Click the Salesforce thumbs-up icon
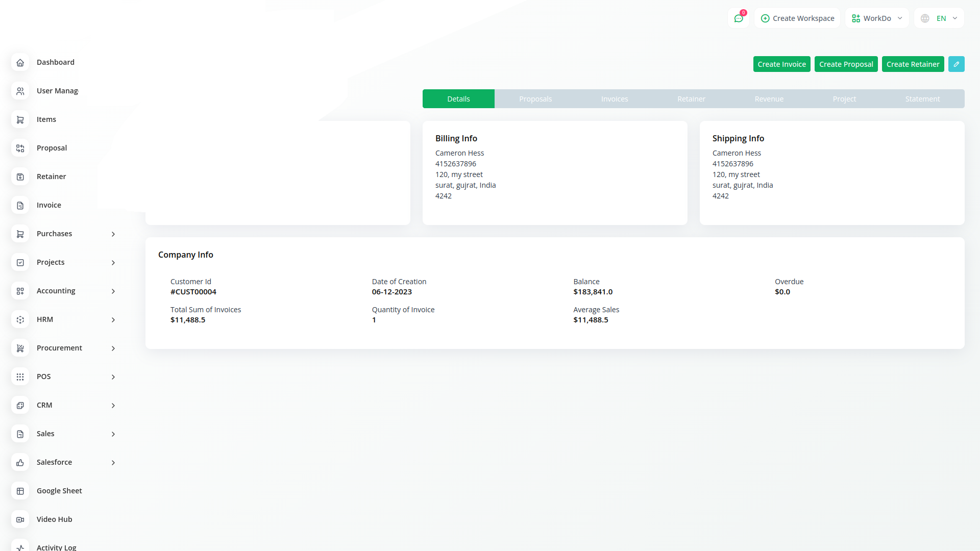The height and width of the screenshot is (551, 980). pos(20,462)
